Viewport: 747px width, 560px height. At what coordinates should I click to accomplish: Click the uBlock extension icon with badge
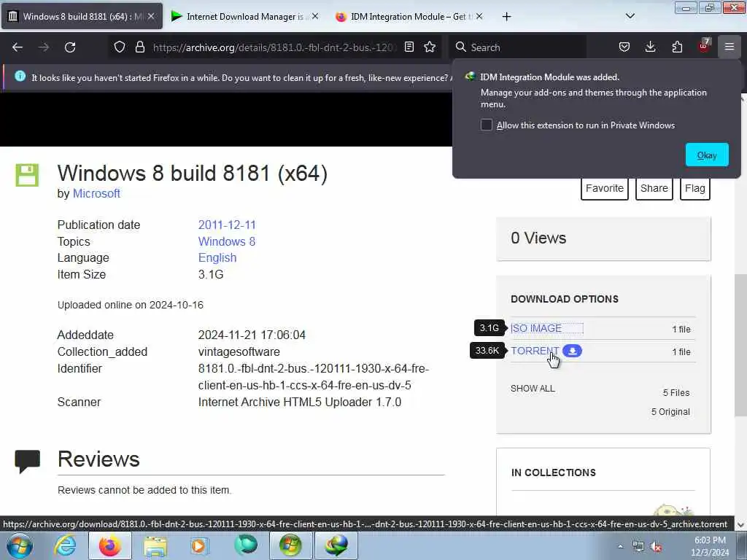click(x=704, y=46)
